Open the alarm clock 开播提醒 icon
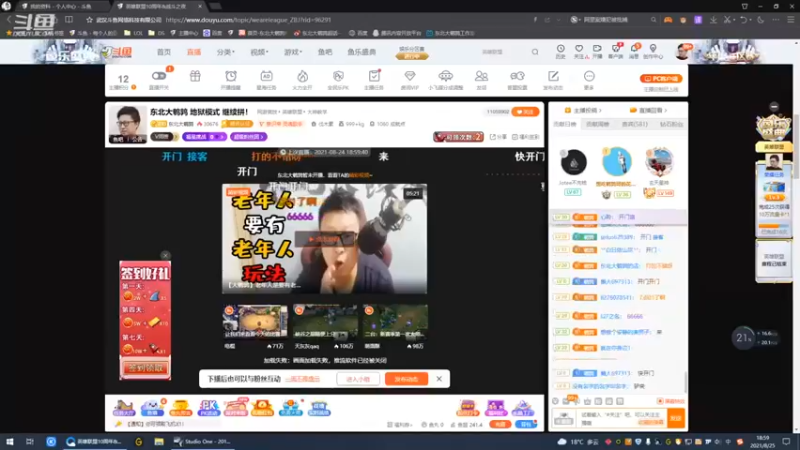The width and height of the screenshot is (800, 450). 231,76
